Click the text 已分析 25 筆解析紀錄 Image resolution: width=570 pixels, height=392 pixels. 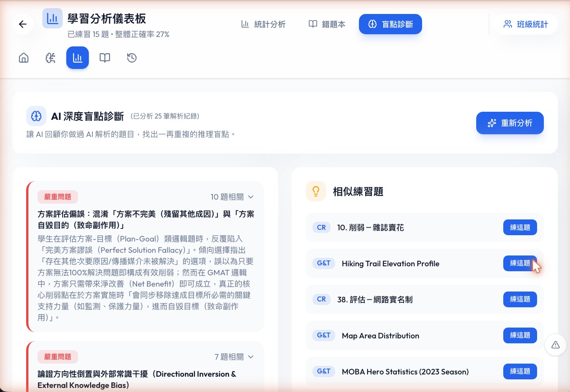[x=165, y=117]
